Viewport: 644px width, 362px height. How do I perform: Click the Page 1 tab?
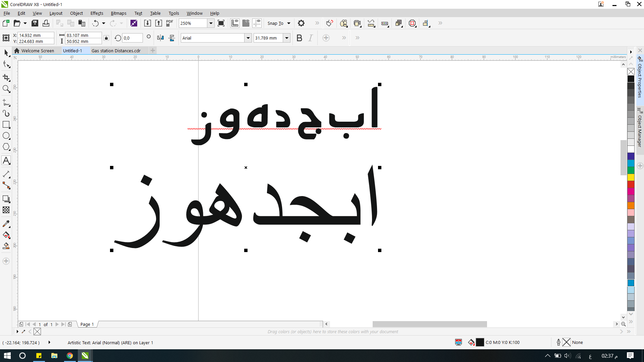pos(87,324)
